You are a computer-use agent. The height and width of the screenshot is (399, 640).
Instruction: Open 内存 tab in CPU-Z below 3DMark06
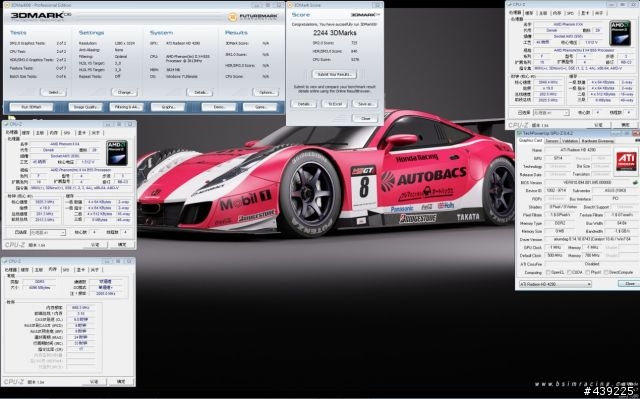pyautogui.click(x=53, y=133)
